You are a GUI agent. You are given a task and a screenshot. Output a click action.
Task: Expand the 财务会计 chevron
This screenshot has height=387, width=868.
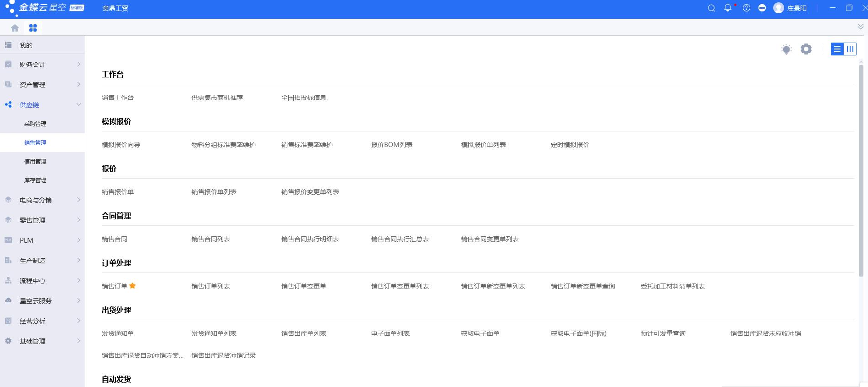click(78, 65)
